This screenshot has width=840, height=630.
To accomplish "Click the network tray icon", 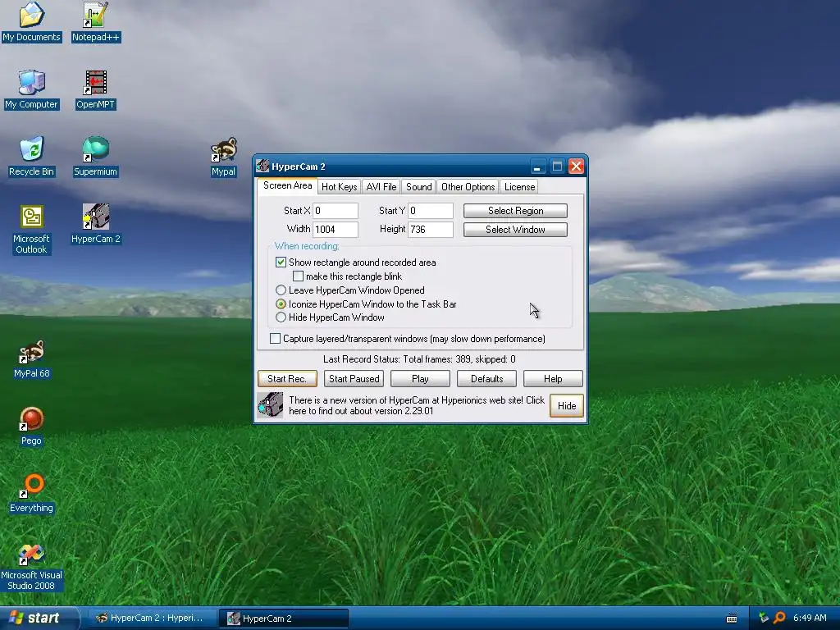I will coord(764,618).
